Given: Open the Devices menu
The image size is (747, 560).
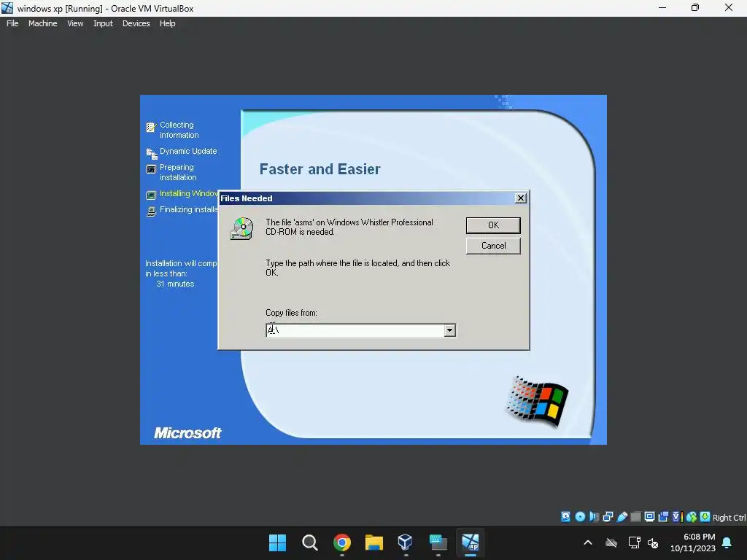Looking at the screenshot, I should 136,23.
